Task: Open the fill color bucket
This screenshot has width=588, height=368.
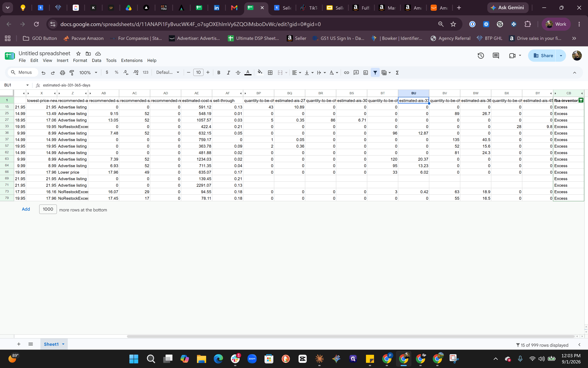Action: point(260,72)
